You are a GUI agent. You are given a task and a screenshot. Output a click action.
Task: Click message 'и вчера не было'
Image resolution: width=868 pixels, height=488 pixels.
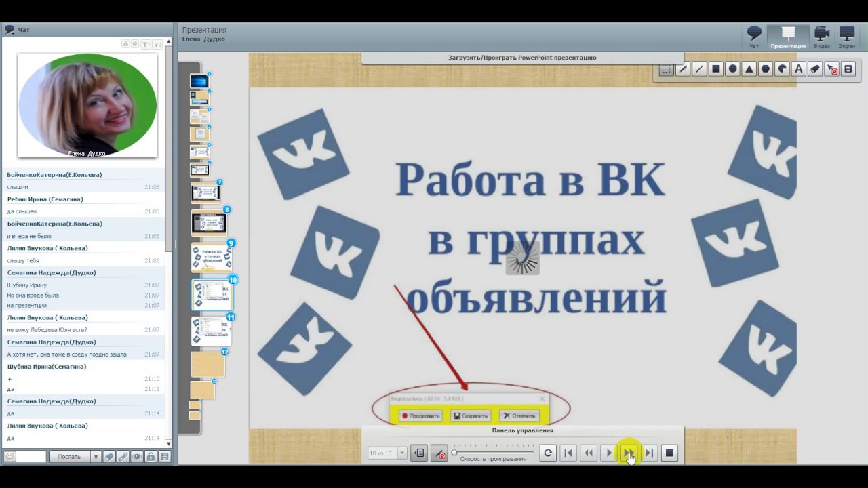click(x=29, y=237)
